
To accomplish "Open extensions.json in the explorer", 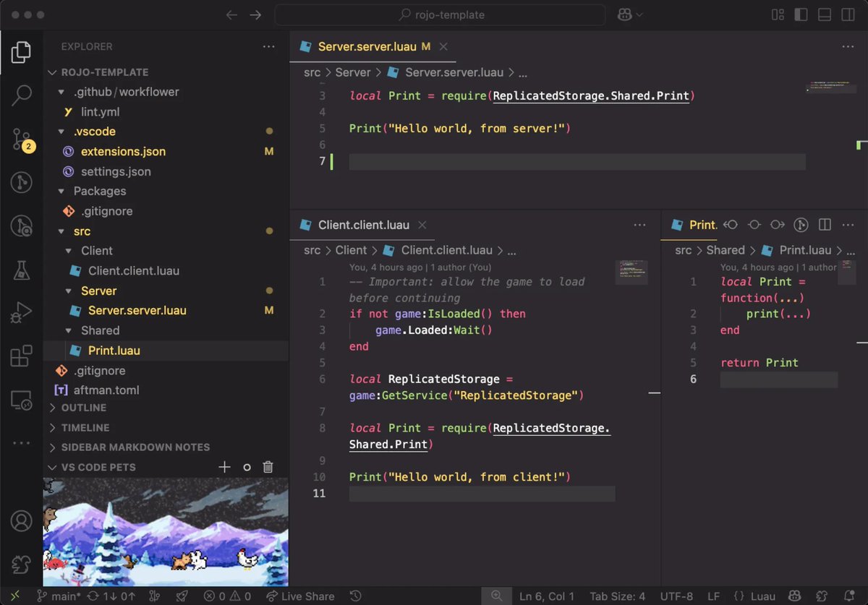I will click(123, 152).
